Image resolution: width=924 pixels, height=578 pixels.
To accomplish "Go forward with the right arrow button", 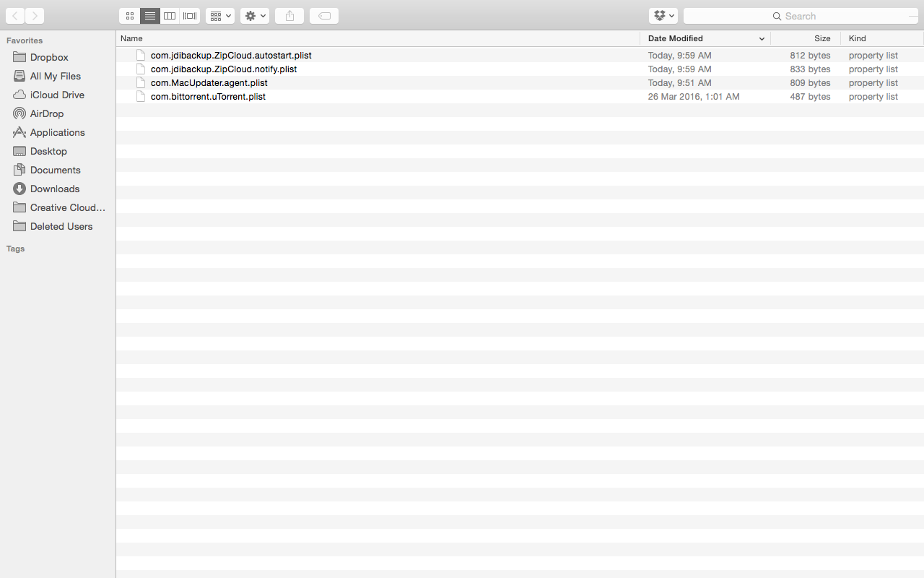I will pyautogui.click(x=35, y=16).
